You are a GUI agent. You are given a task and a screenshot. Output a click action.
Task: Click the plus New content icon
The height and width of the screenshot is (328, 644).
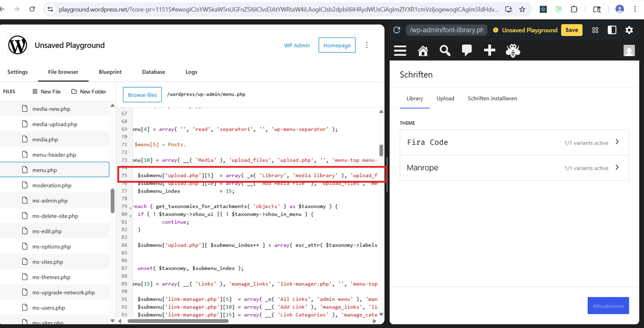(489, 50)
